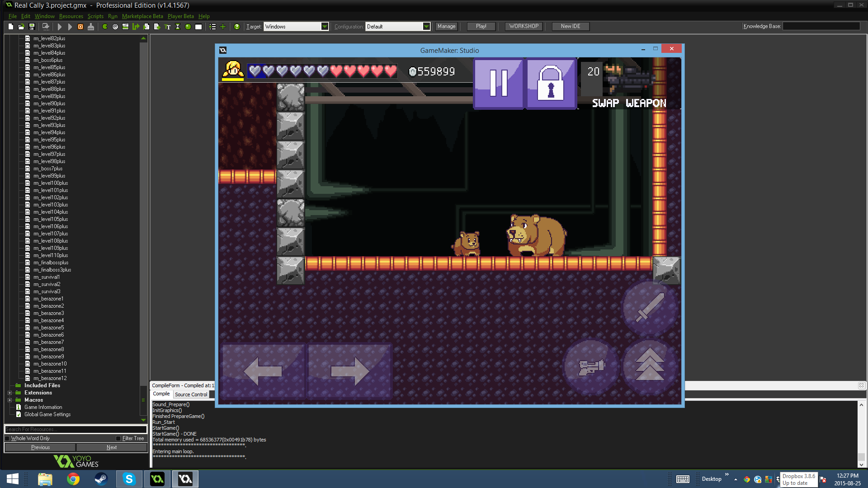Viewport: 868px width, 488px height.
Task: Enable the Whole Word Only checkbox
Action: click(7, 438)
